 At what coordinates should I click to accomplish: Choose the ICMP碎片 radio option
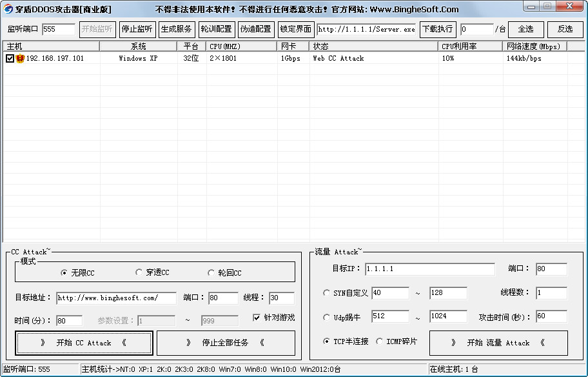[x=379, y=341]
